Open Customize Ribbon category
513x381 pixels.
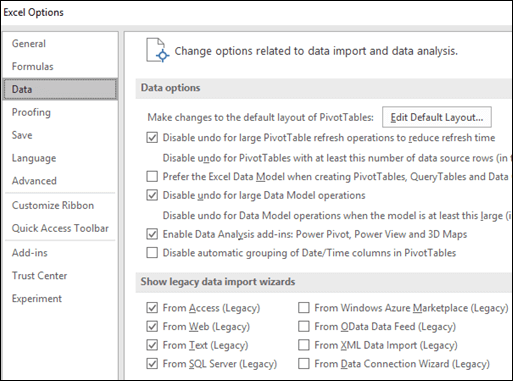coord(53,205)
